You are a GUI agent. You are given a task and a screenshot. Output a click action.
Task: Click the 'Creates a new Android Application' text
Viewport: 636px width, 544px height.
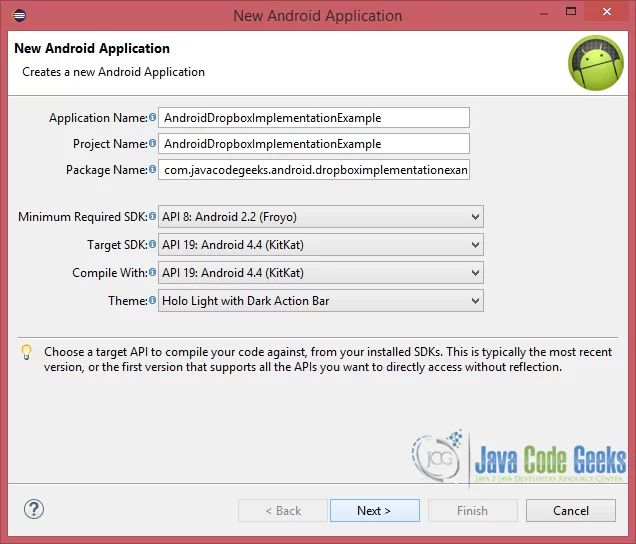(x=114, y=72)
